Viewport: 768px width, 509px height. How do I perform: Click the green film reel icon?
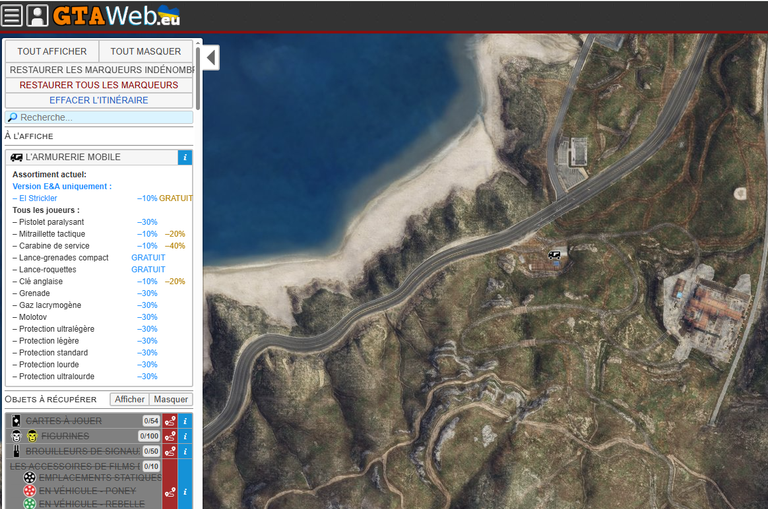(x=30, y=504)
